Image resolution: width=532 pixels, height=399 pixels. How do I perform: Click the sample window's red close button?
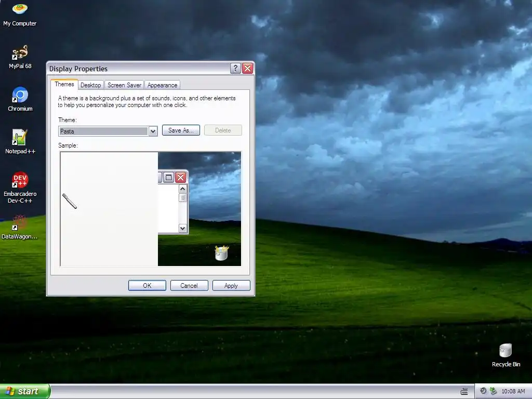pyautogui.click(x=181, y=177)
